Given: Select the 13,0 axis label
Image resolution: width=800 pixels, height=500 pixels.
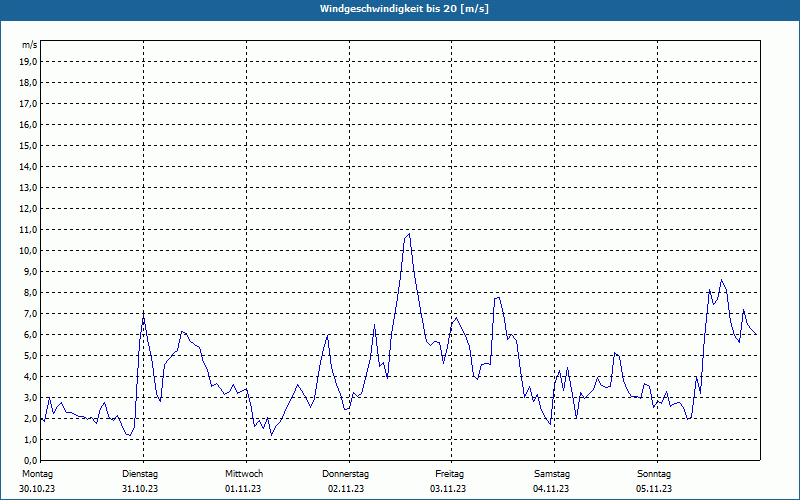Looking at the screenshot, I should pyautogui.click(x=28, y=188).
